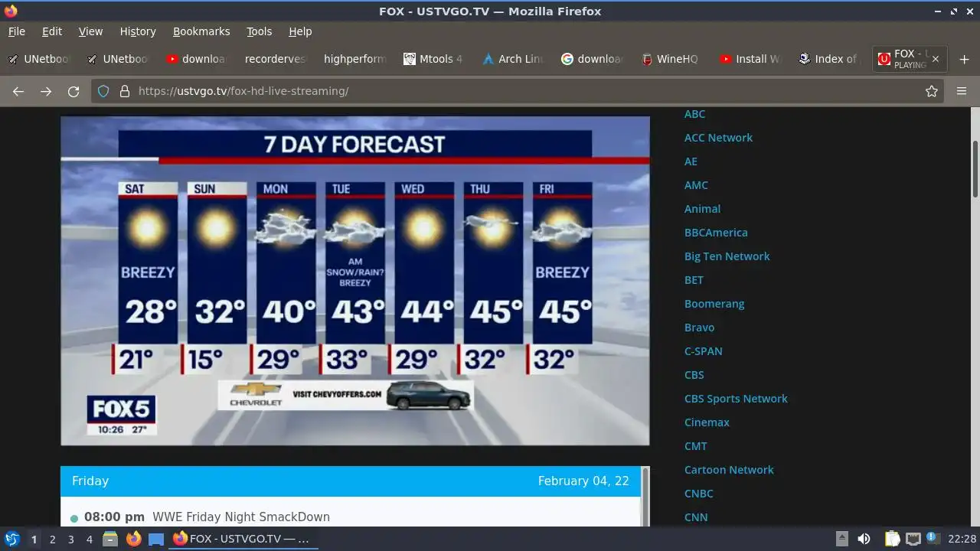This screenshot has height=551, width=980.
Task: Switch to the first UNetbootin tab
Action: [x=38, y=59]
